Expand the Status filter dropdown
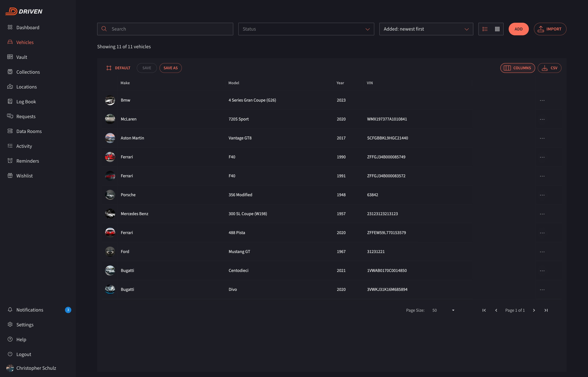The width and height of the screenshot is (588, 377). click(x=306, y=29)
